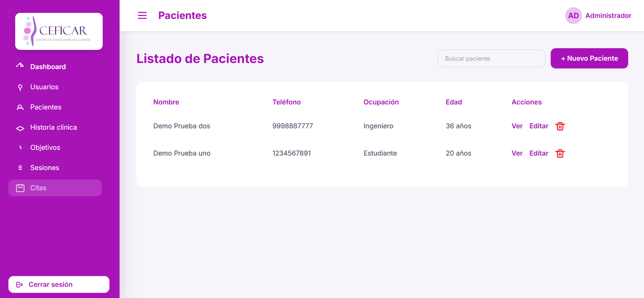Click the Administrador user name

pos(608,16)
